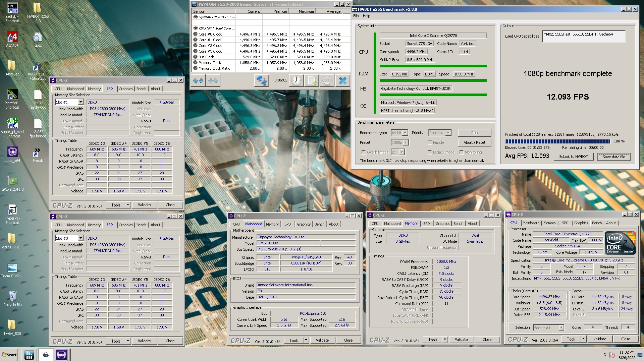Select the Bus Clock sensor row in HWiNFO

(271, 57)
